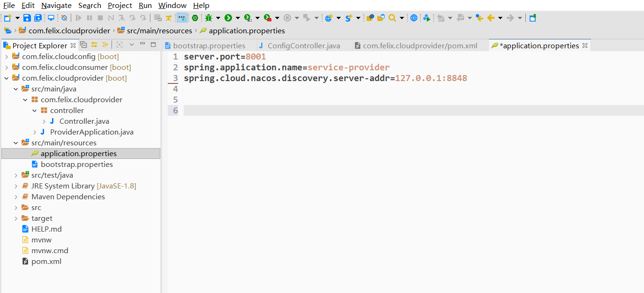Save the file with the Save icon
This screenshot has height=293, width=644.
(27, 18)
